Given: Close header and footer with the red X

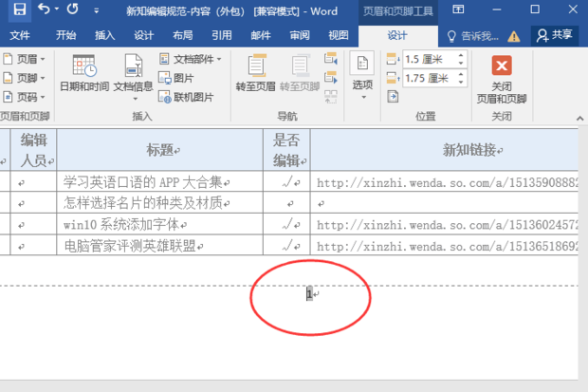Looking at the screenshot, I should tap(502, 79).
